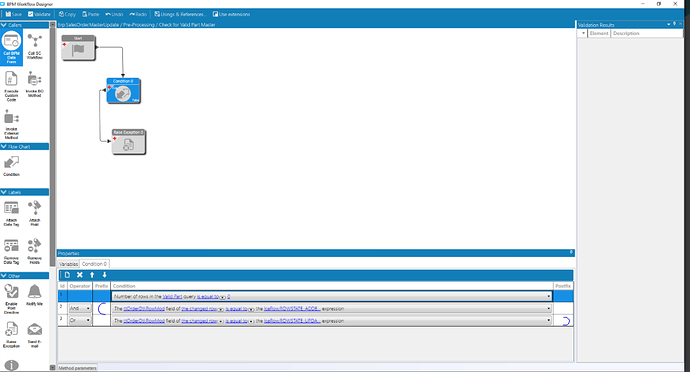
Task: Open the Validation Results panel options dropdown
Action: click(x=668, y=25)
